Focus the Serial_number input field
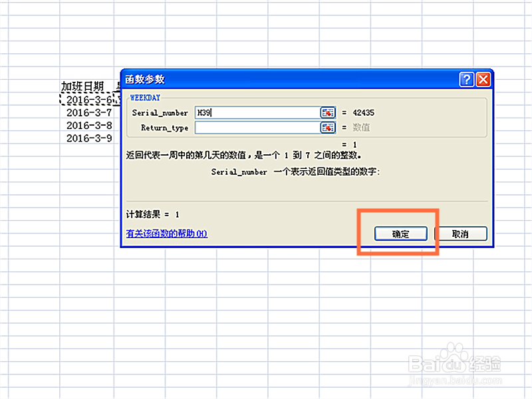This screenshot has width=532, height=399. coord(257,112)
